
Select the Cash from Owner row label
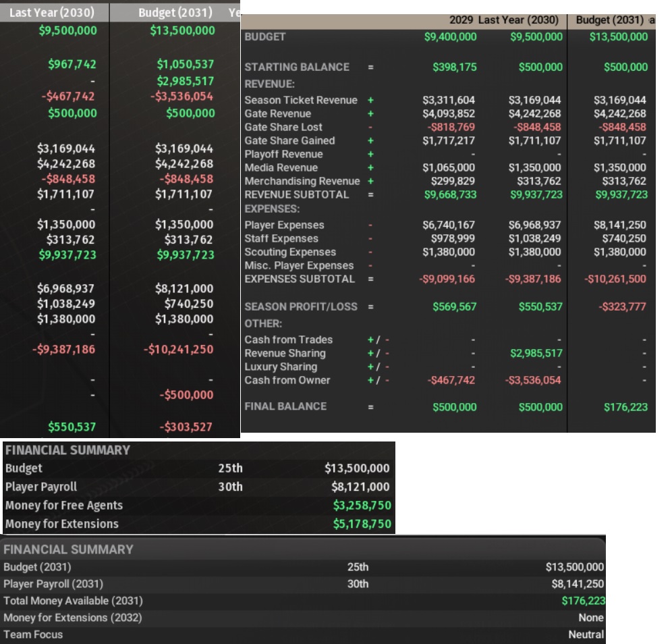(287, 380)
